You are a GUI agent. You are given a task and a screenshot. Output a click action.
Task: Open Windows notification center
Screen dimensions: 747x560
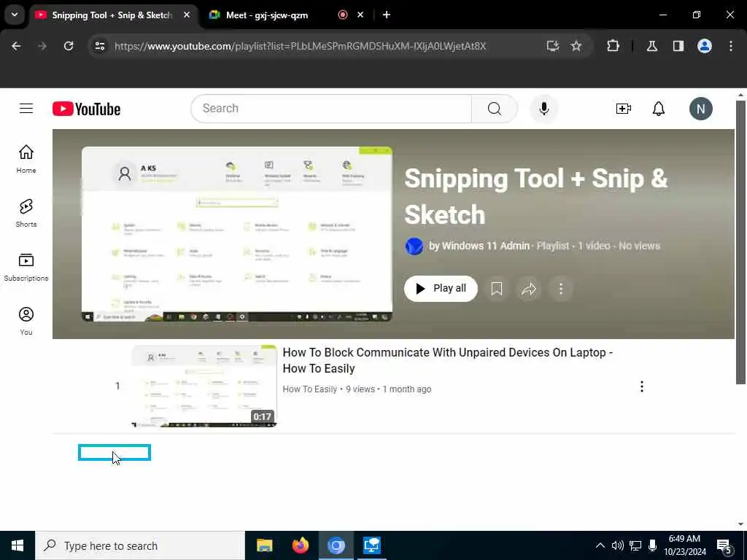[724, 546]
